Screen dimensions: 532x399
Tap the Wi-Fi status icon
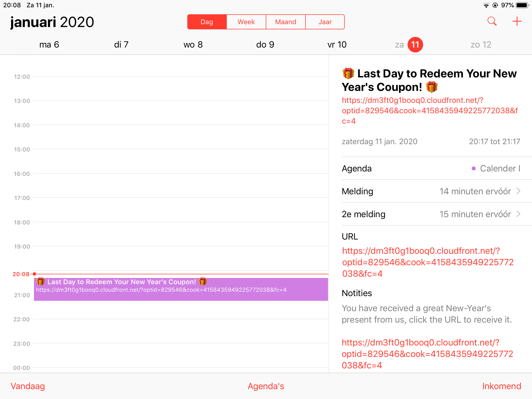tap(486, 5)
